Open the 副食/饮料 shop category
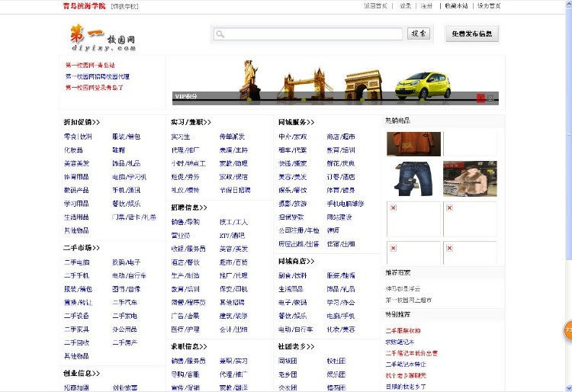 (x=293, y=275)
